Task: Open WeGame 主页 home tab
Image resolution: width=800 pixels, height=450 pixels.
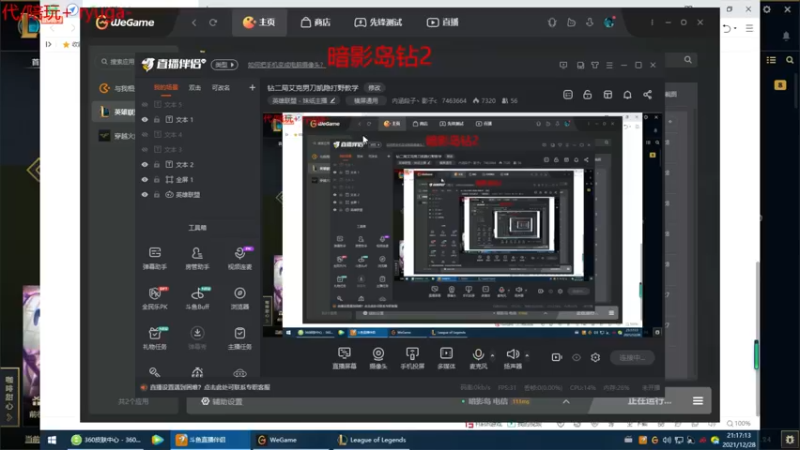Action: pos(259,22)
